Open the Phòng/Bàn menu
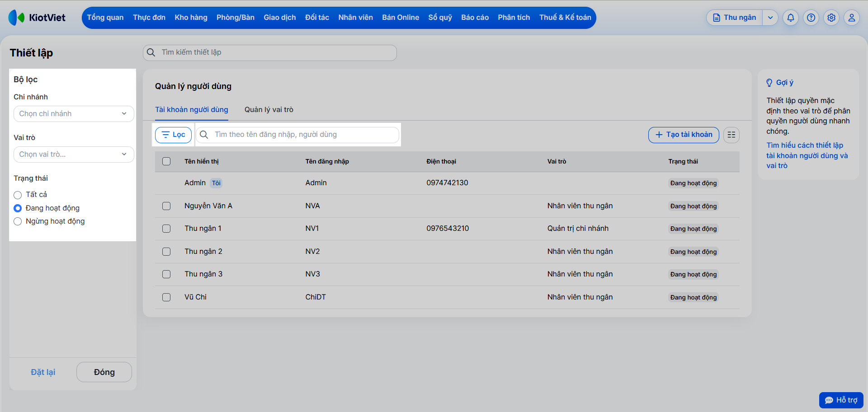The width and height of the screenshot is (868, 412). click(x=236, y=18)
